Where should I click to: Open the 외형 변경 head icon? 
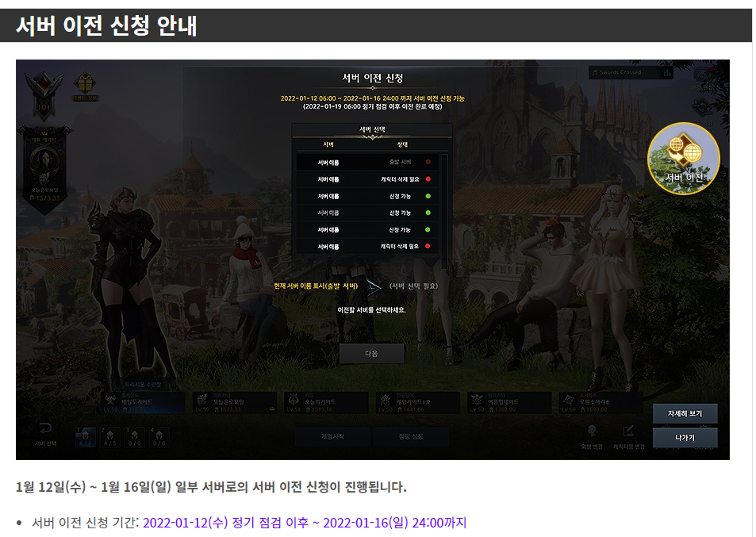point(592,431)
